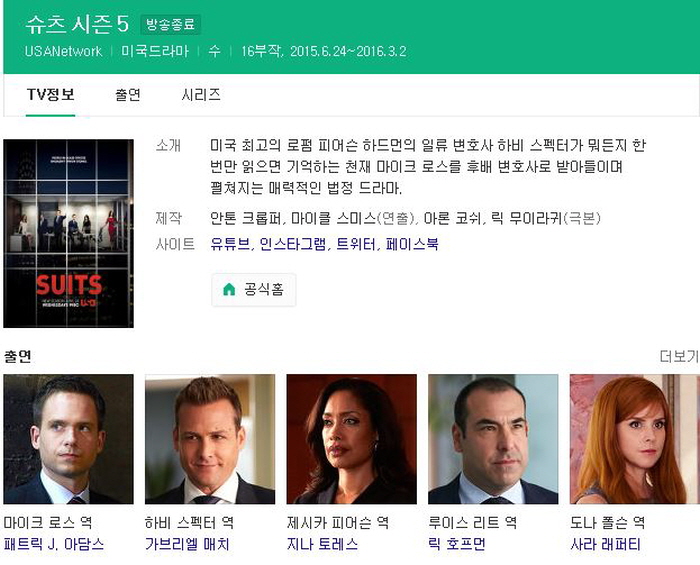This screenshot has width=700, height=565.
Task: Open actor link 릭 호프먼
Action: (x=457, y=544)
